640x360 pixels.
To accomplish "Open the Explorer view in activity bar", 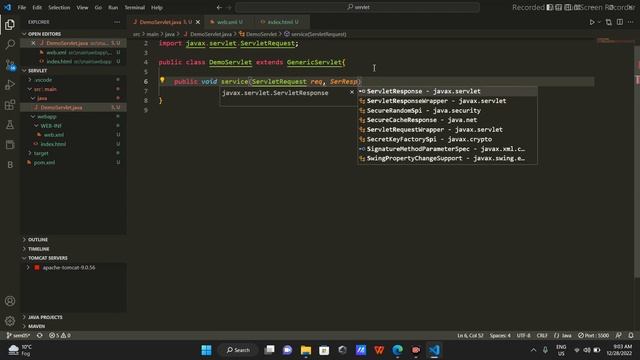I will click(10, 24).
